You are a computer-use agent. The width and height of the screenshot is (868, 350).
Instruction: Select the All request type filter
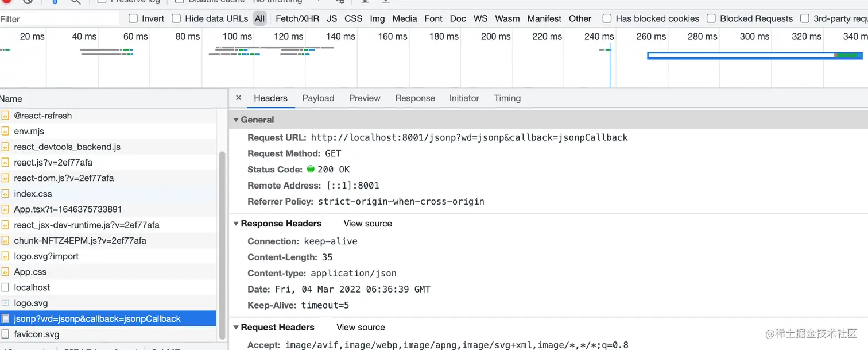pyautogui.click(x=260, y=18)
